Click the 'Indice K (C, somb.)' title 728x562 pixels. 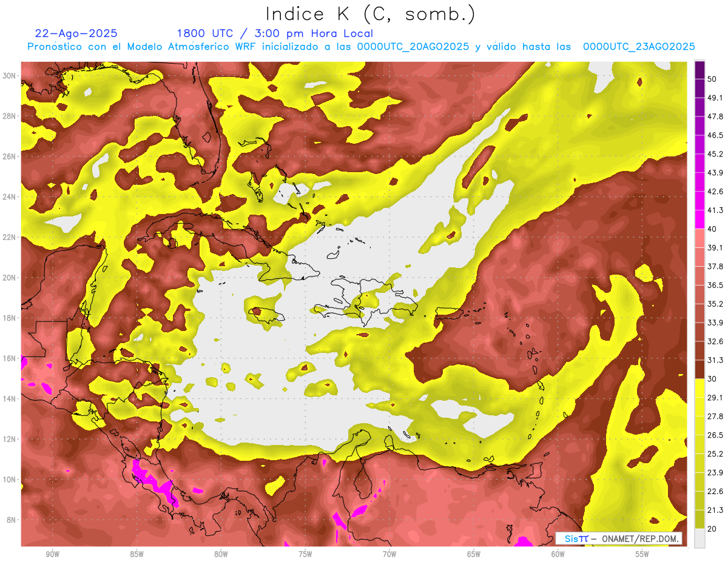click(371, 15)
